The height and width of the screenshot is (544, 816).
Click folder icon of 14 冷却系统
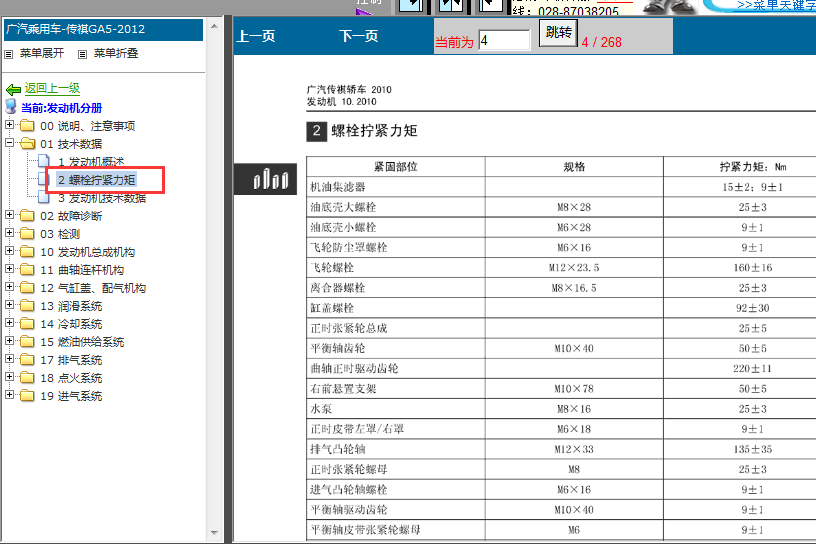point(27,324)
